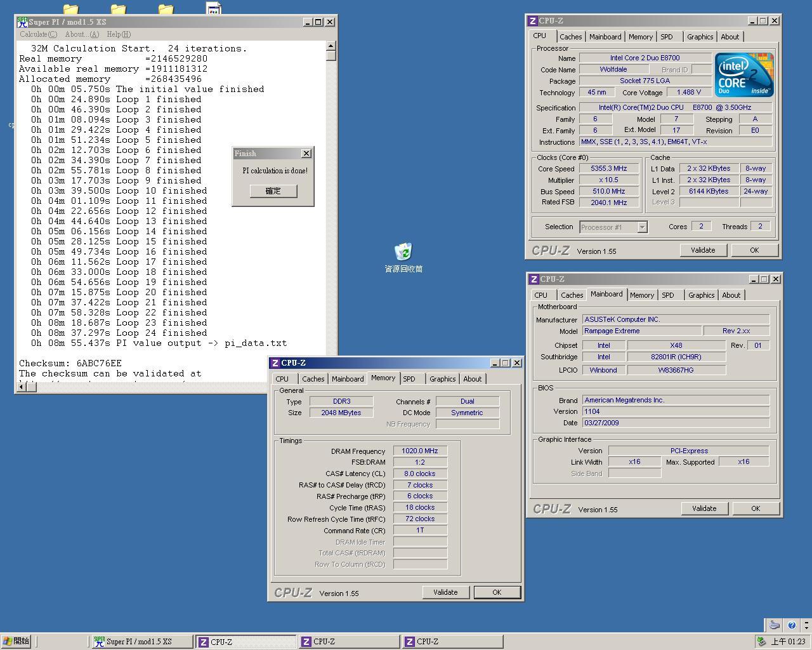Open the document file icon on desktop top
This screenshot has width=812, height=650.
tap(214, 8)
